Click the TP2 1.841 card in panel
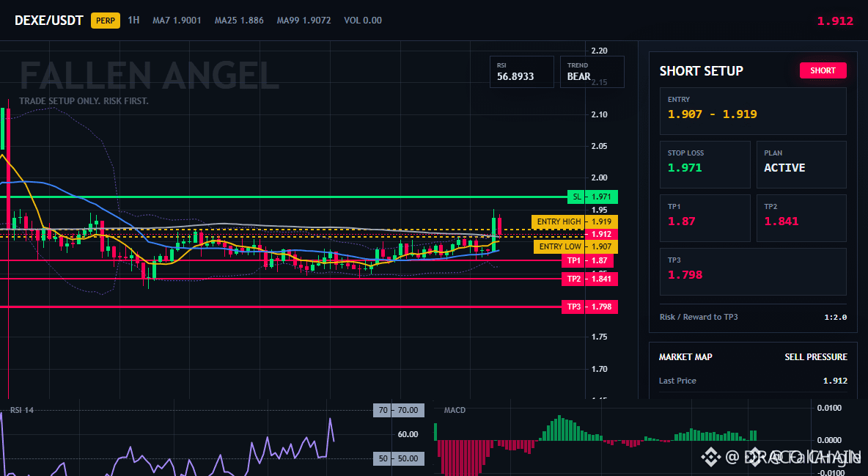 click(801, 218)
